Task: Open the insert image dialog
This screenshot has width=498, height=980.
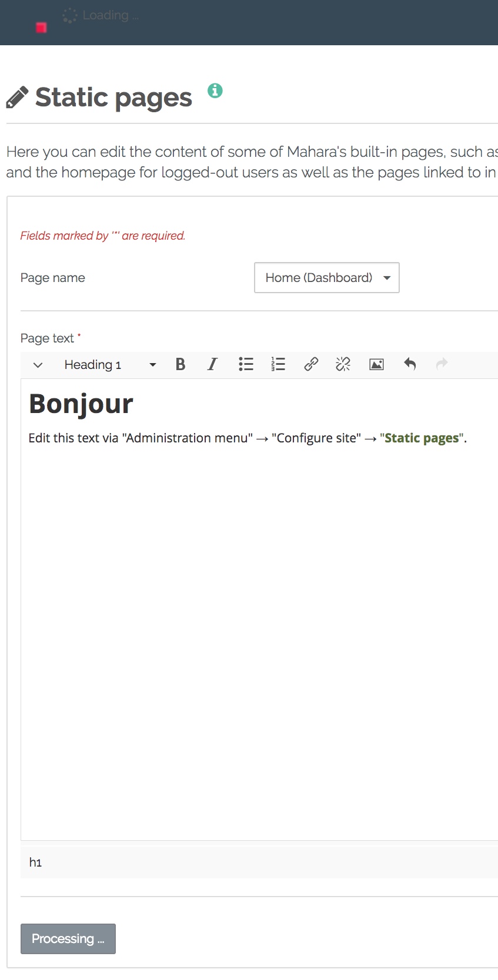Action: click(x=376, y=364)
